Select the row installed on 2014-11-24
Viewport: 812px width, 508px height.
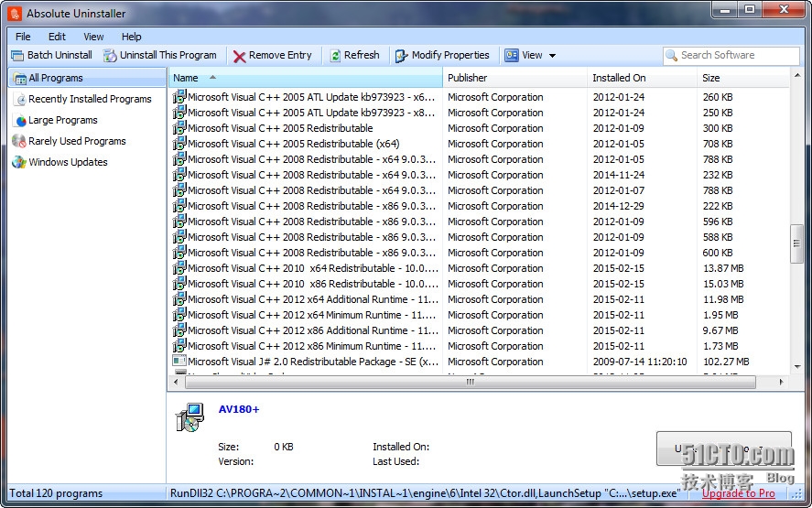[x=479, y=175]
